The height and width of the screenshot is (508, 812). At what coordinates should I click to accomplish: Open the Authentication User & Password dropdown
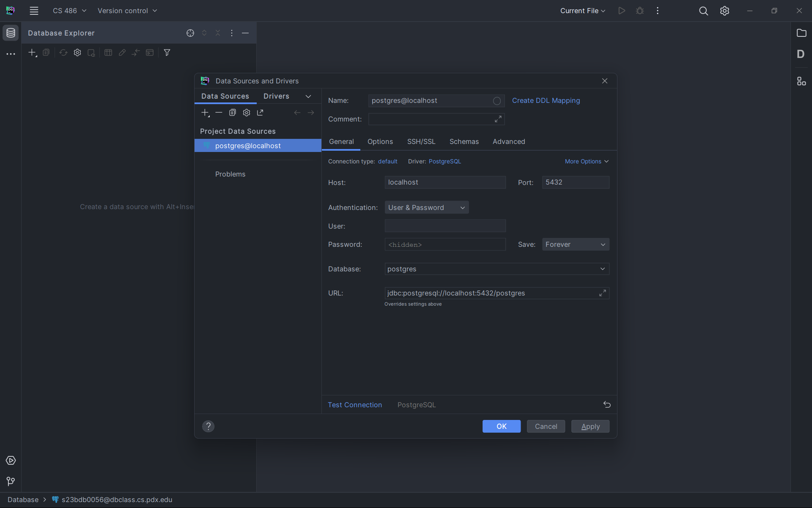coord(426,207)
